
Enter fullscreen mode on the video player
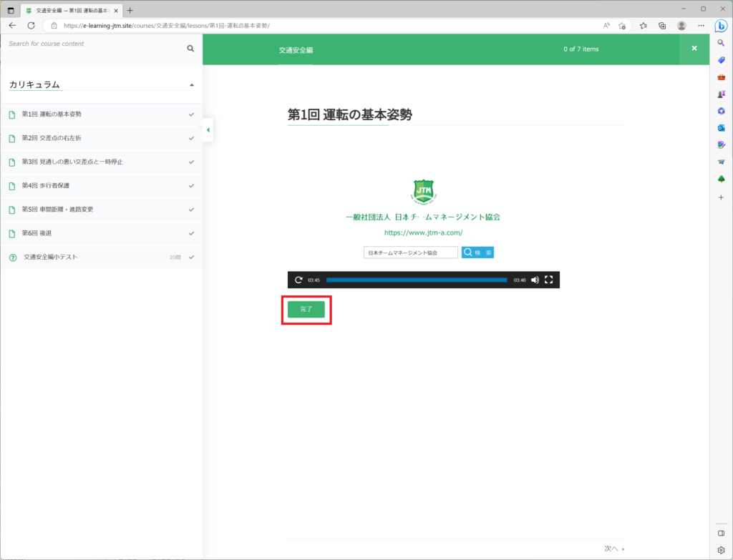point(549,280)
